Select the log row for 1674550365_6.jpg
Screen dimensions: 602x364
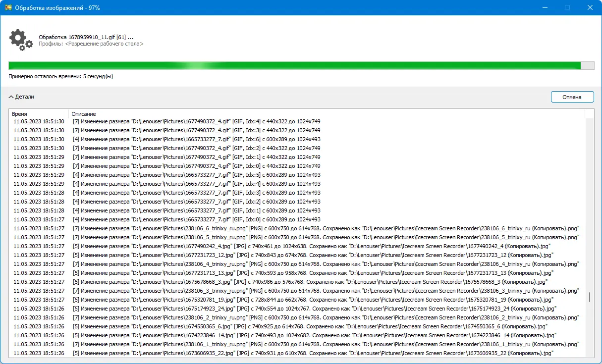coord(297,326)
